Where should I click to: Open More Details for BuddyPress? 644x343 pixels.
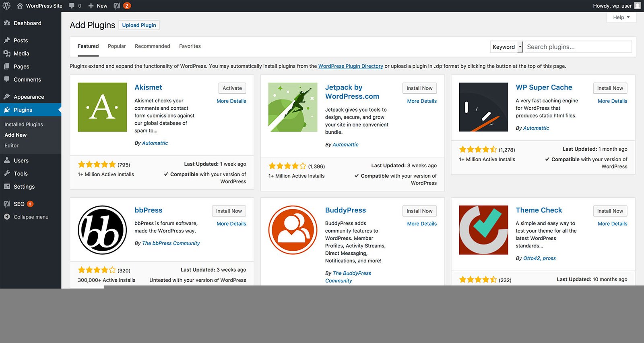click(x=422, y=224)
